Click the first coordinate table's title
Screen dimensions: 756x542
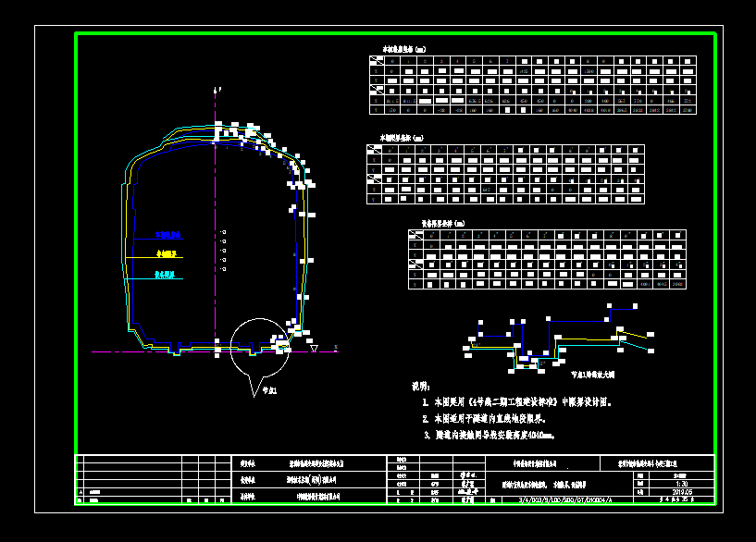tap(404, 49)
